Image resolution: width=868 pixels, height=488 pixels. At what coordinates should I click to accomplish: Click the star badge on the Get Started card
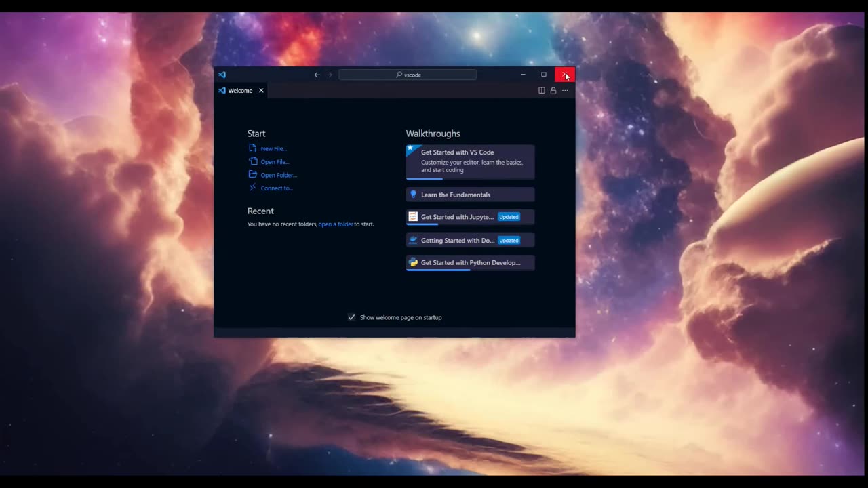click(x=410, y=148)
